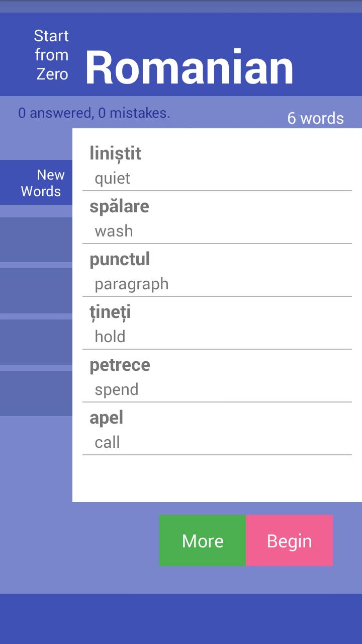
Task: Tap the green More button
Action: pos(203,540)
